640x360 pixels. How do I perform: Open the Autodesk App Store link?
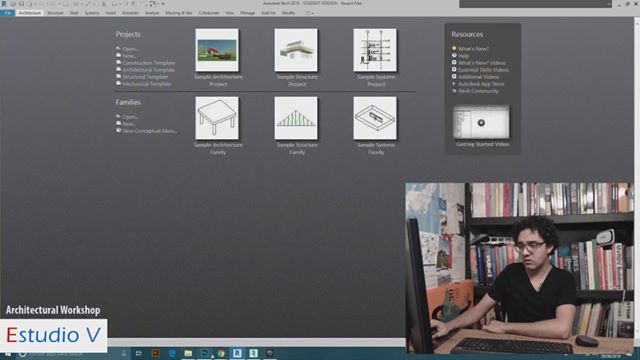click(x=481, y=84)
